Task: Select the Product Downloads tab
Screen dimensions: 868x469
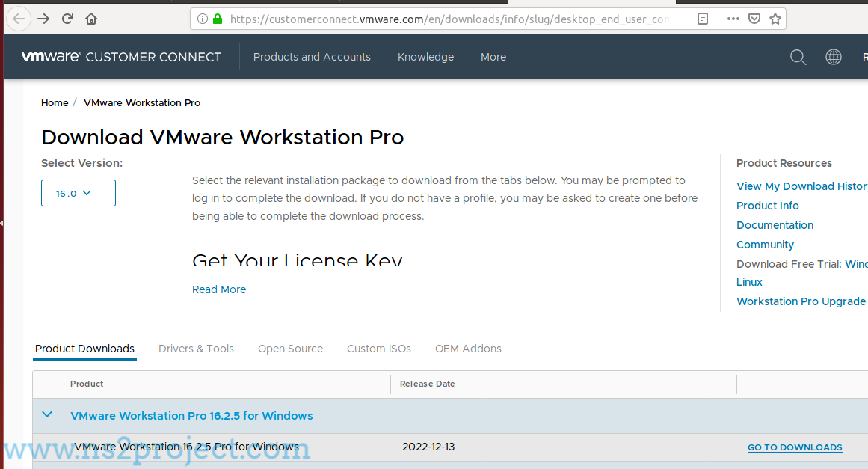Action: tap(84, 349)
